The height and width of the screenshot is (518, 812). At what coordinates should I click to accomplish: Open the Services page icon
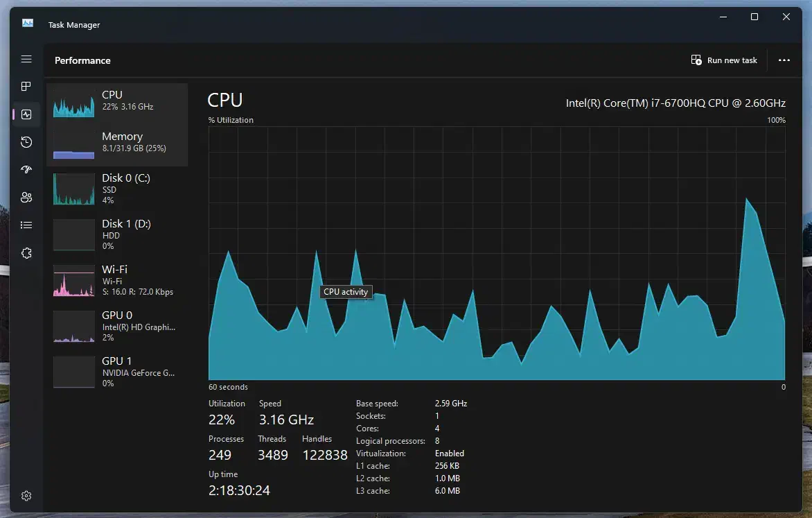tap(26, 253)
